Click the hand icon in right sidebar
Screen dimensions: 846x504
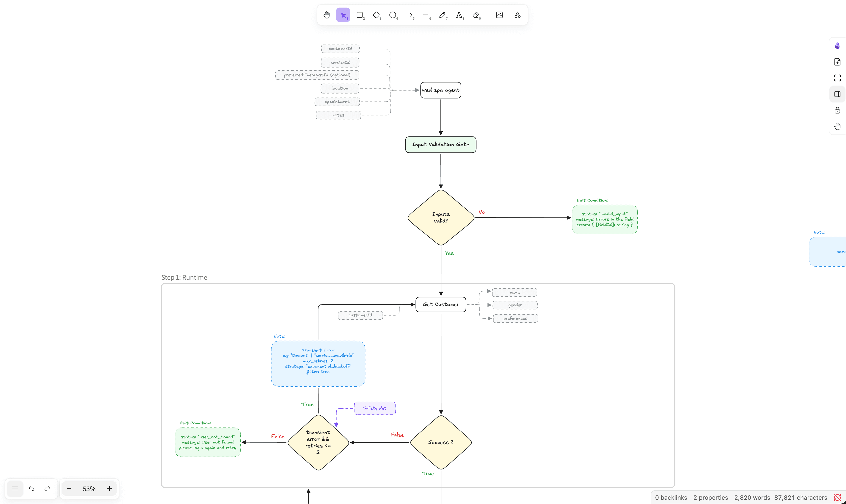pyautogui.click(x=837, y=126)
